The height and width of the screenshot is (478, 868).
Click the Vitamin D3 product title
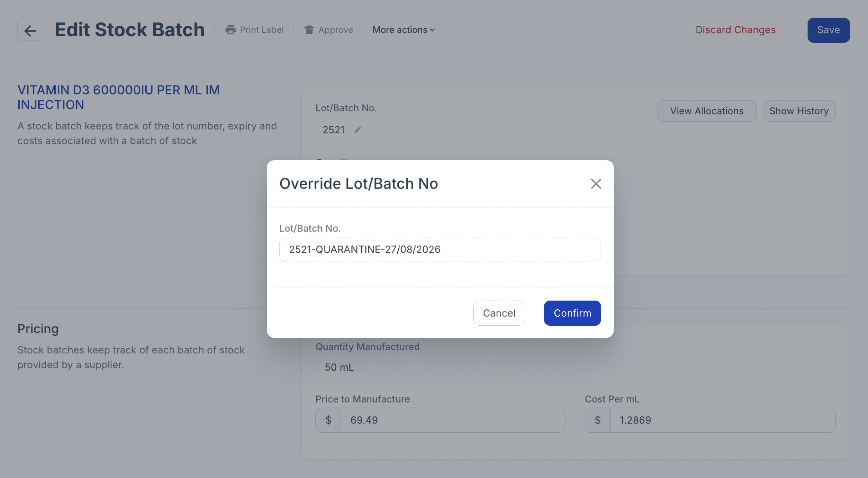pos(119,97)
